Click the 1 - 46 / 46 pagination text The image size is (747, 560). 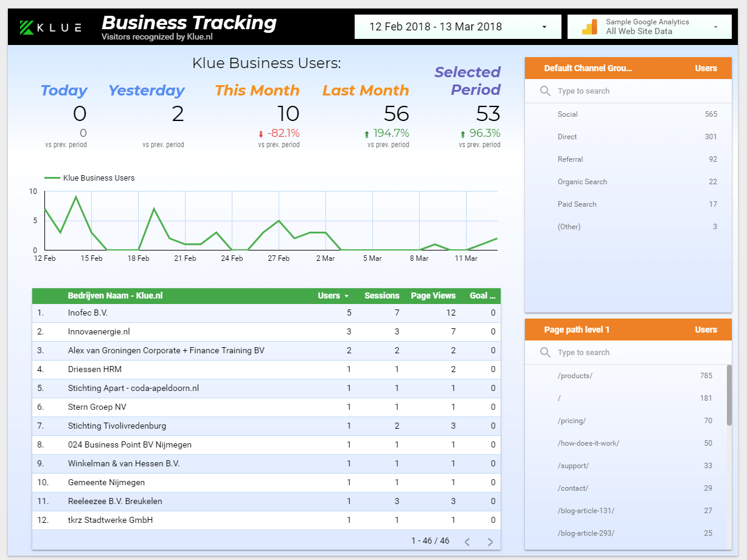430,541
